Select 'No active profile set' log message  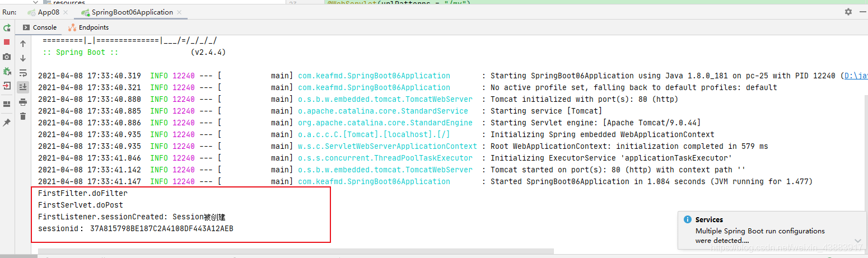(x=634, y=87)
